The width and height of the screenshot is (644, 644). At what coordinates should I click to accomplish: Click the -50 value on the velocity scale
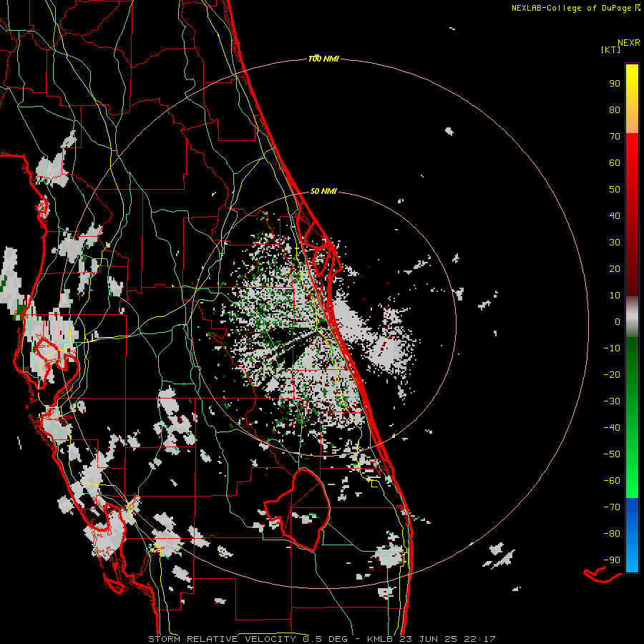(x=612, y=454)
